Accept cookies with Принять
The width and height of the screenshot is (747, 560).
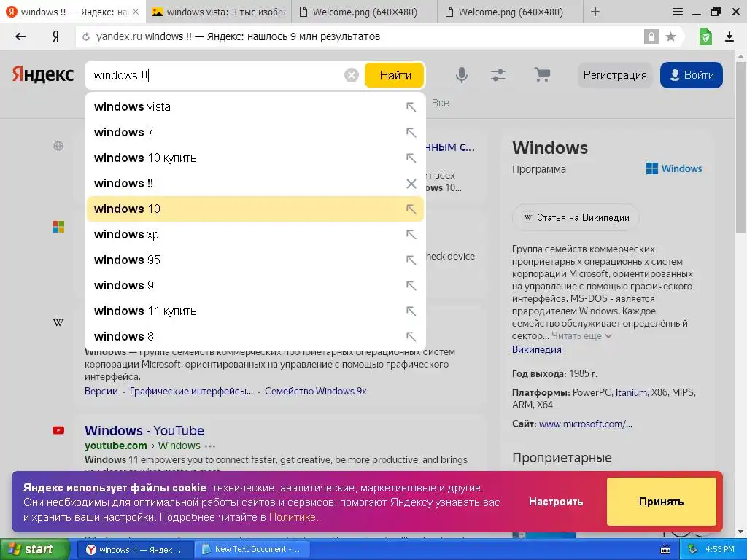[661, 502]
